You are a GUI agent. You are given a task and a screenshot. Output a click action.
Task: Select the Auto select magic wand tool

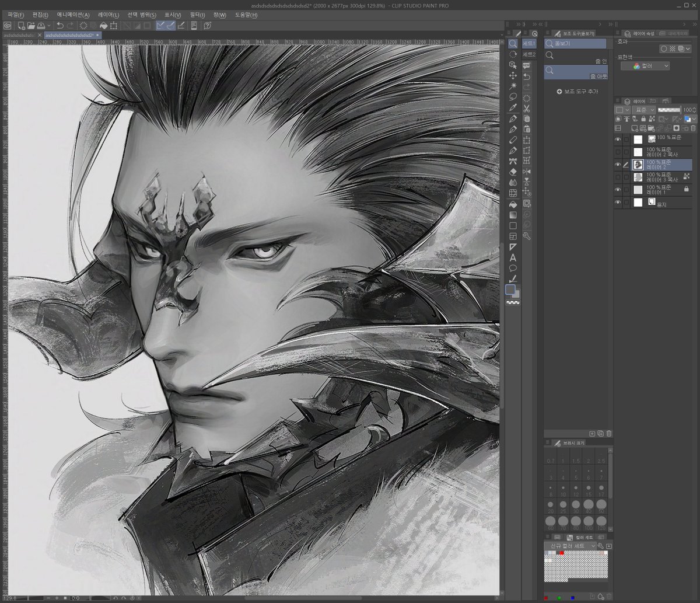click(x=513, y=86)
